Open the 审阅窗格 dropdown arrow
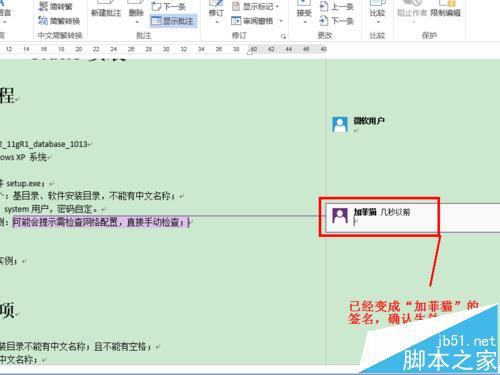Viewport: 500px width, 375px height. click(x=281, y=21)
